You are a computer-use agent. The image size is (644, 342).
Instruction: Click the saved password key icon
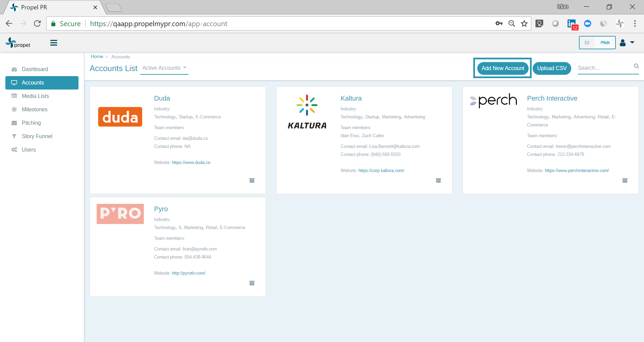(499, 23)
